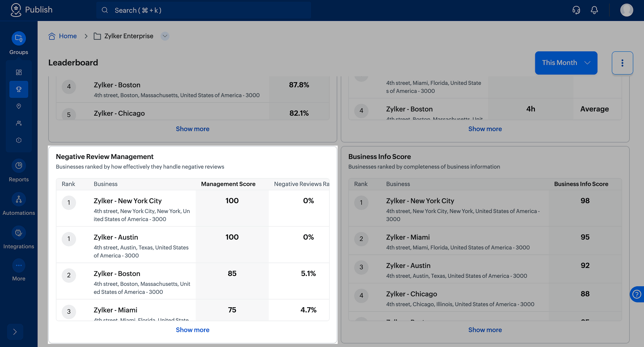This screenshot has width=644, height=347.
Task: Expand the sidebar with the arrow button
Action: point(15,332)
